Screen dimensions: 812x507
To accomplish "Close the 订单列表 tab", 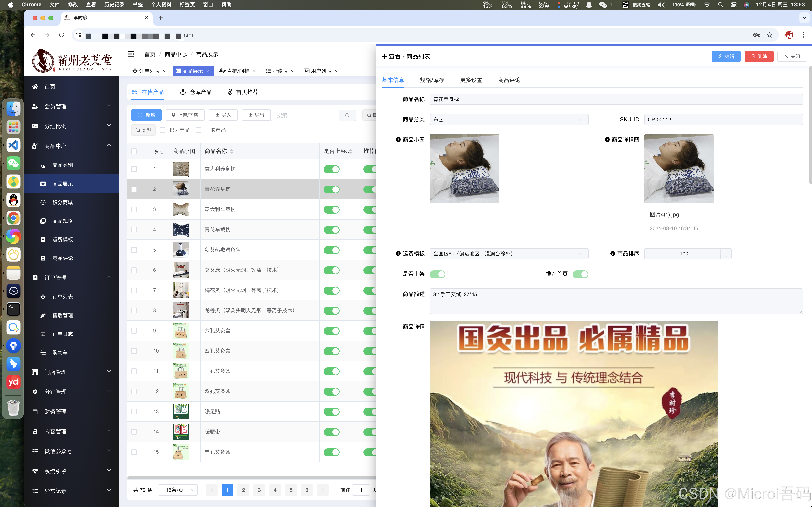I will pyautogui.click(x=164, y=71).
